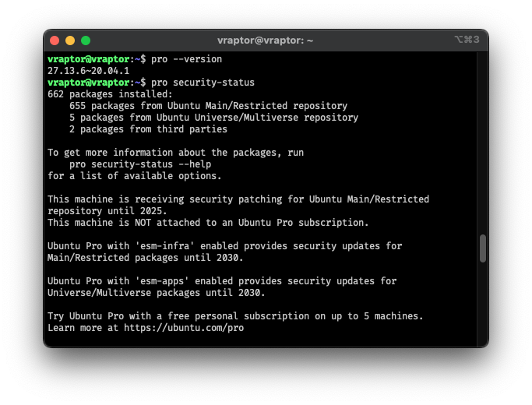Minimize the terminal using yellow button
This screenshot has width=532, height=405.
(x=70, y=40)
